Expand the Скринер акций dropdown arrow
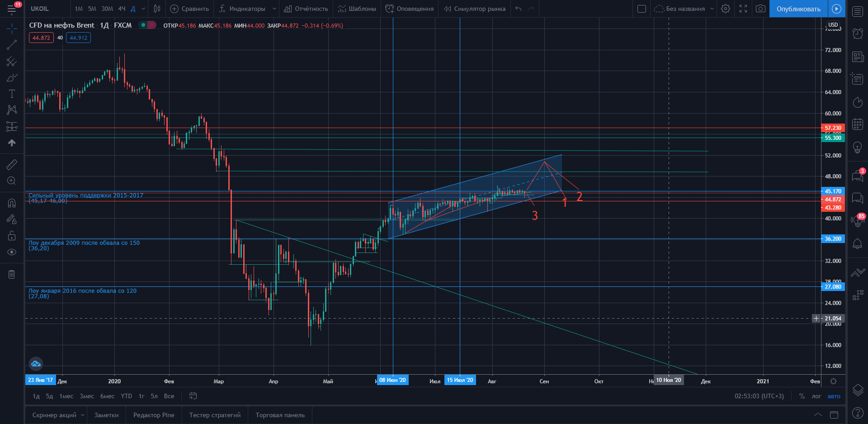The width and height of the screenshot is (868, 424). pyautogui.click(x=83, y=415)
